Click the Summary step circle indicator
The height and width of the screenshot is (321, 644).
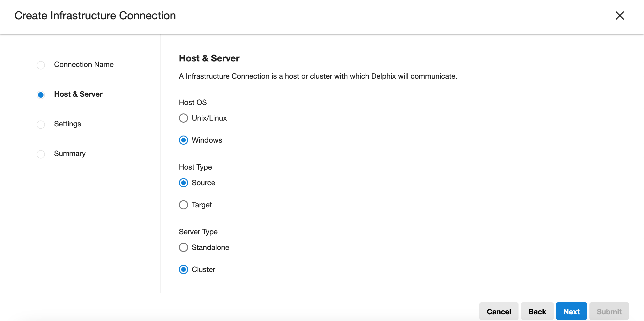41,154
